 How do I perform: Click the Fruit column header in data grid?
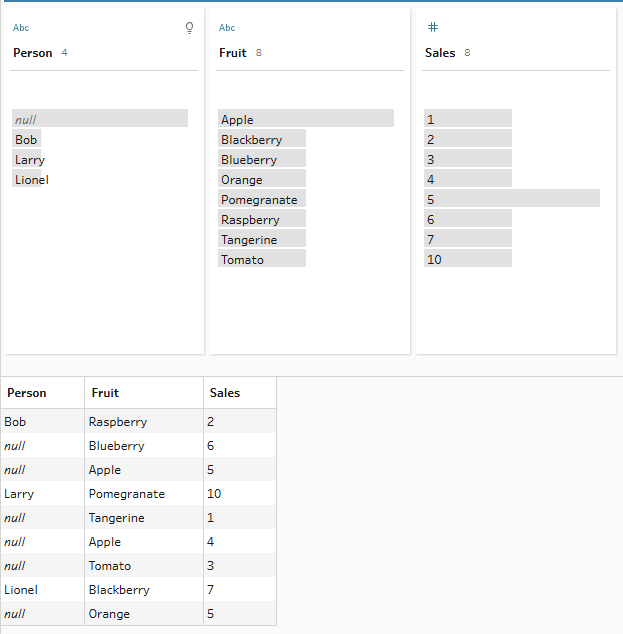[x=105, y=393]
